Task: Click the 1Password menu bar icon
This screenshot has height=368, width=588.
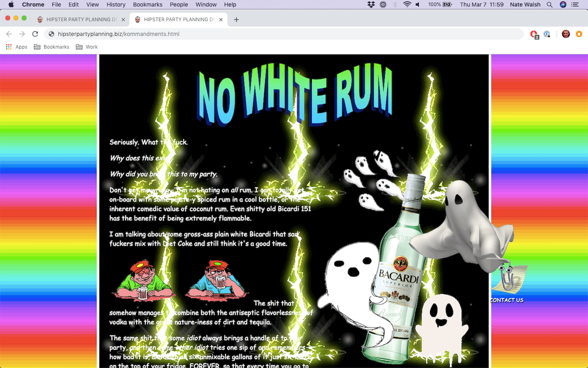Action: (383, 5)
